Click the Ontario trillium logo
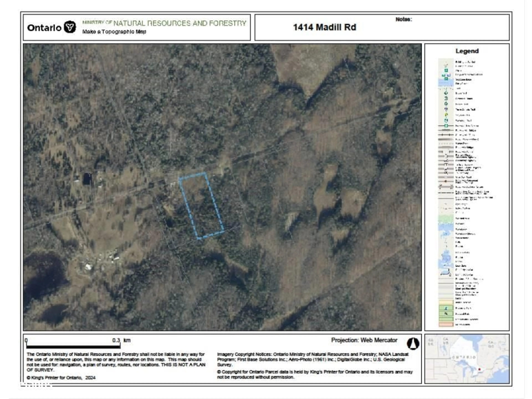 click(70, 27)
